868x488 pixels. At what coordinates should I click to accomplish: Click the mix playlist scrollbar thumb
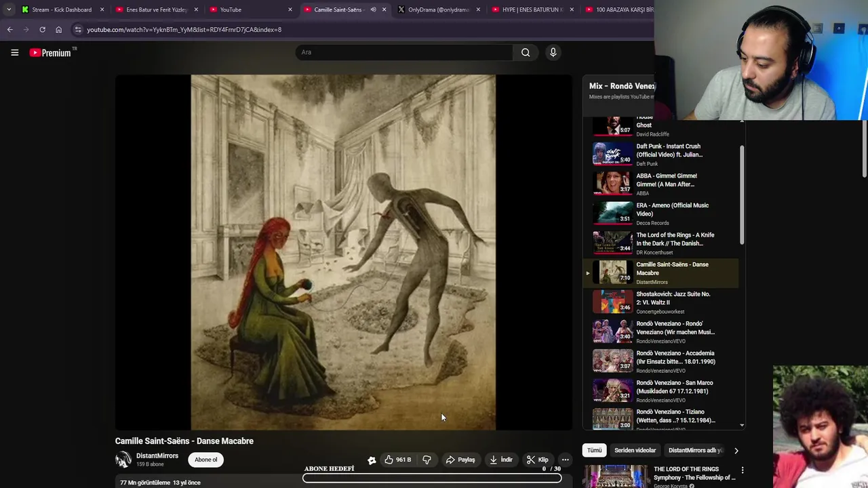pyautogui.click(x=742, y=195)
